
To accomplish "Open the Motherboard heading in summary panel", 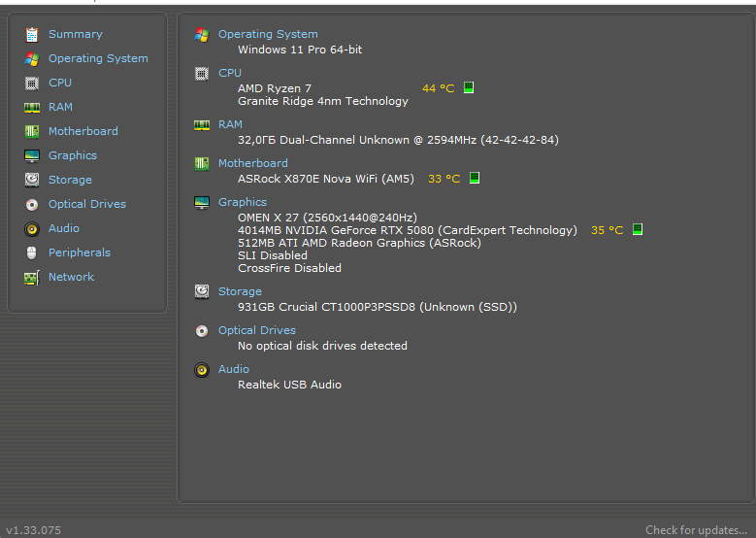I will (252, 163).
